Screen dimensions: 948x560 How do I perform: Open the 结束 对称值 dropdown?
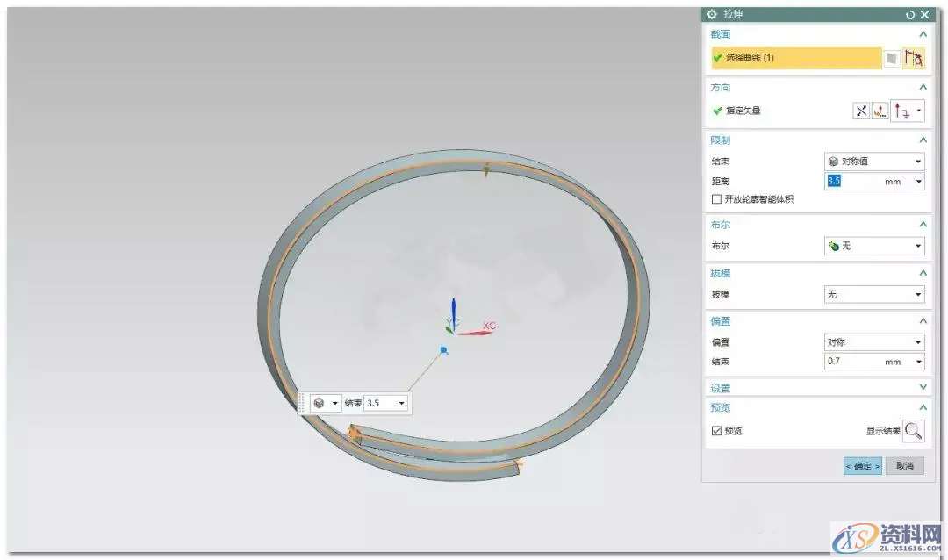tap(874, 162)
